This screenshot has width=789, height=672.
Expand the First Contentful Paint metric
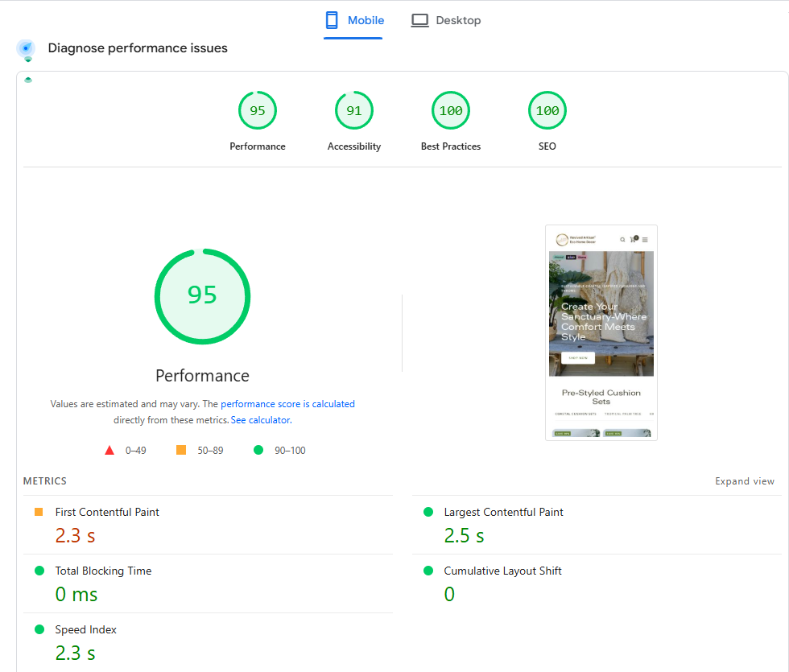click(x=107, y=512)
